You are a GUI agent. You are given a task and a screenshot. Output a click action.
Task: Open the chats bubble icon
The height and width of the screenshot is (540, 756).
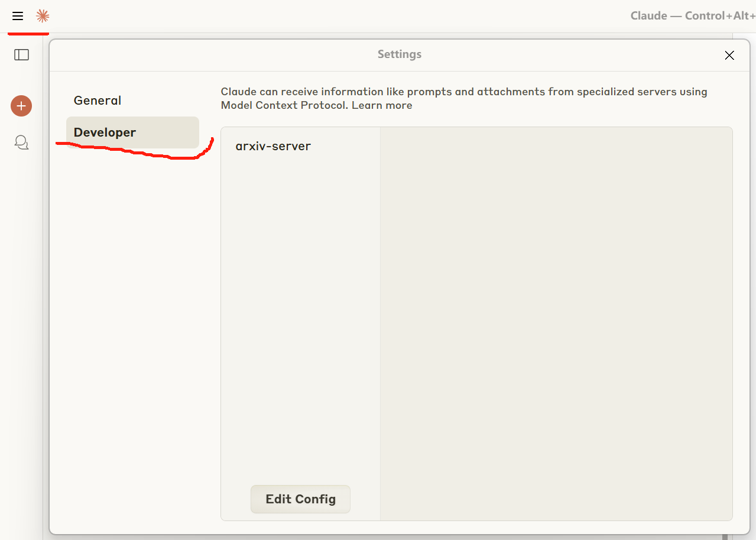22,143
